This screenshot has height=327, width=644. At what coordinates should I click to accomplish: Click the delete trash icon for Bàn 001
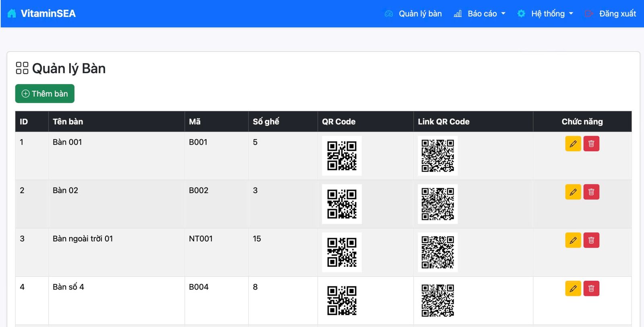pyautogui.click(x=591, y=144)
